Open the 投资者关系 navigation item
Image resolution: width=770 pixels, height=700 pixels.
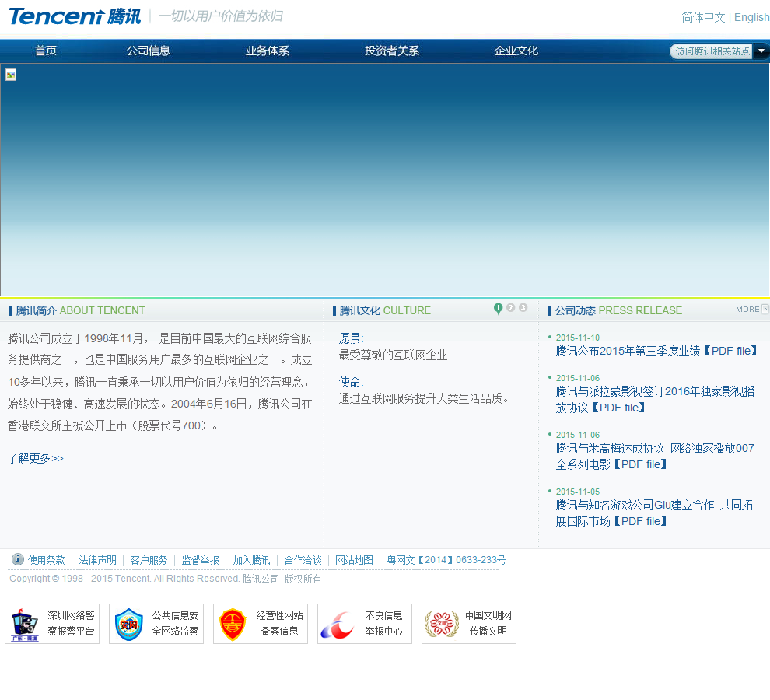(x=392, y=51)
